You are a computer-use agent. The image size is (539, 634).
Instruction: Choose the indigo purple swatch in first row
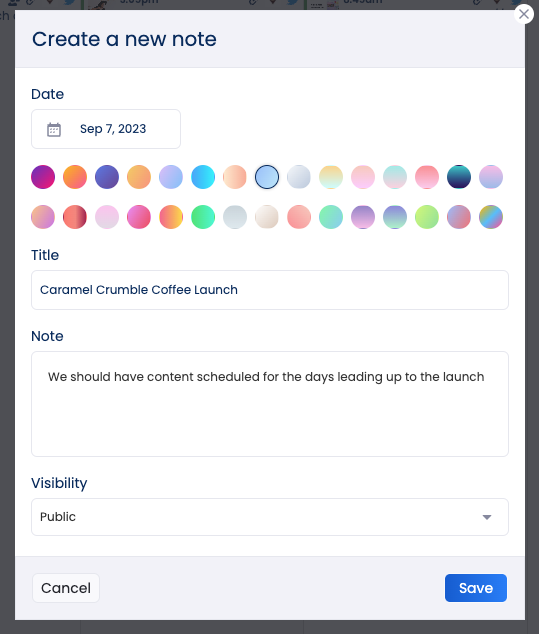point(107,177)
